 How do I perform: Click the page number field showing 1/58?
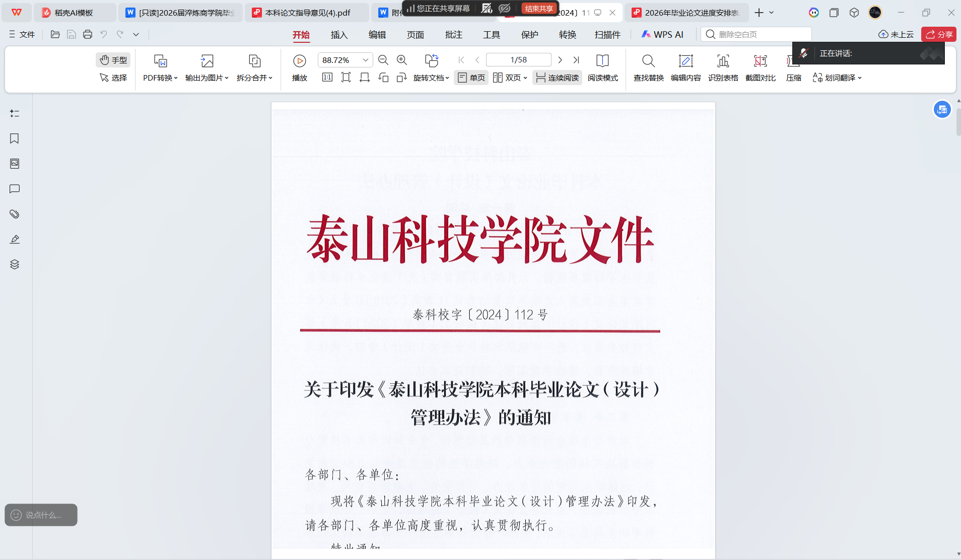pyautogui.click(x=518, y=60)
